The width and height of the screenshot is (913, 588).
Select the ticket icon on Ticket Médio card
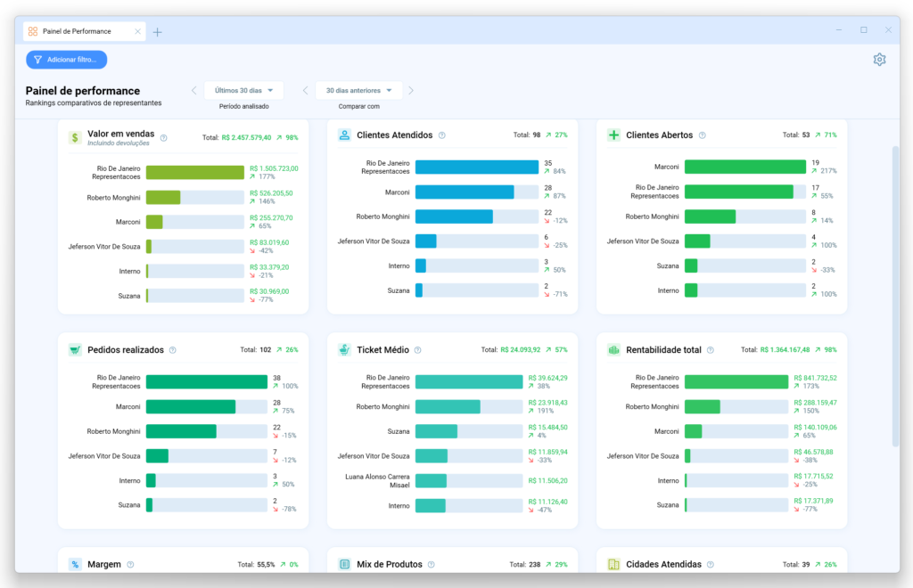(344, 349)
